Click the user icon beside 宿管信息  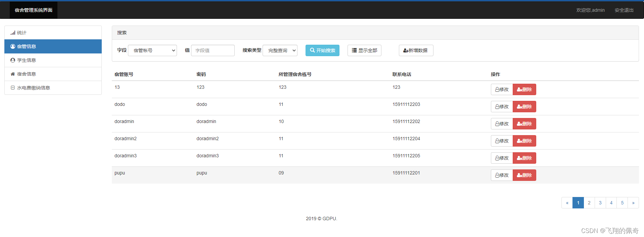tap(13, 47)
